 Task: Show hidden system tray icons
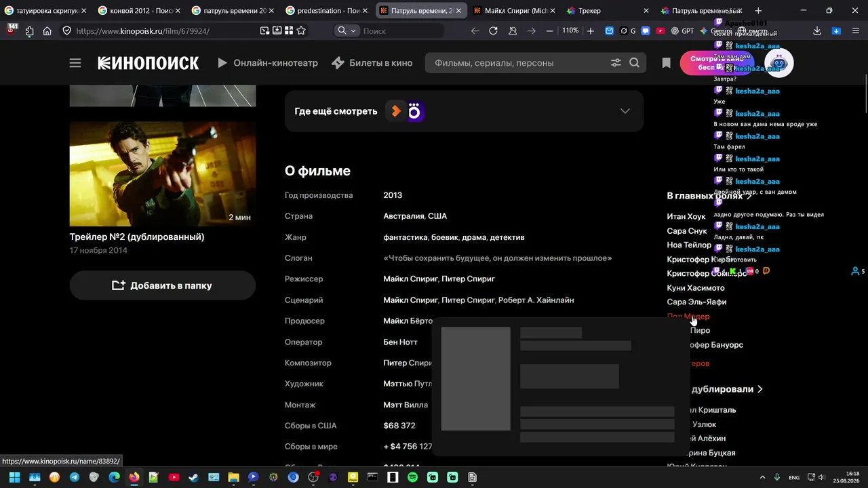[x=762, y=478]
